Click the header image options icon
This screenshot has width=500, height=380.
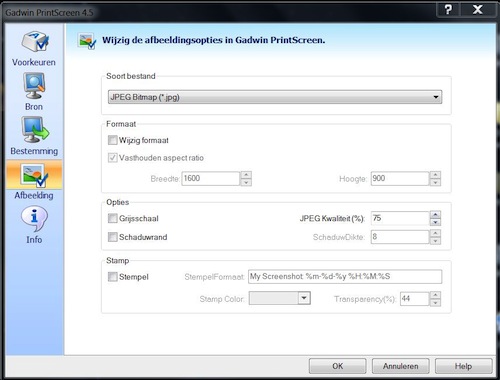click(87, 41)
